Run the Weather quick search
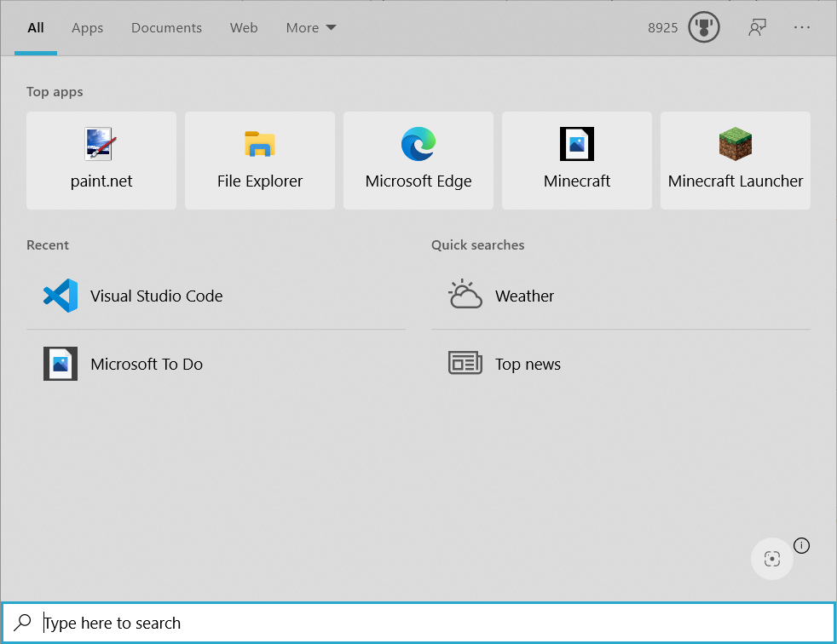The image size is (837, 644). pos(621,296)
